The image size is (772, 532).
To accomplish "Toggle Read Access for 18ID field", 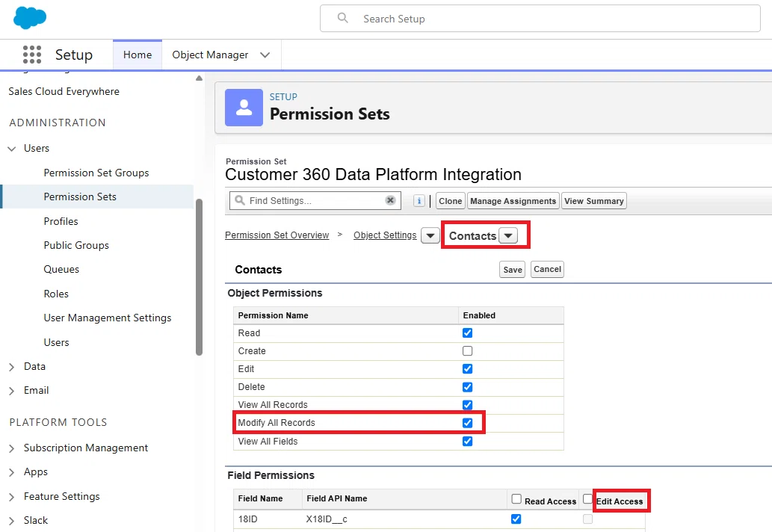I will click(x=516, y=519).
